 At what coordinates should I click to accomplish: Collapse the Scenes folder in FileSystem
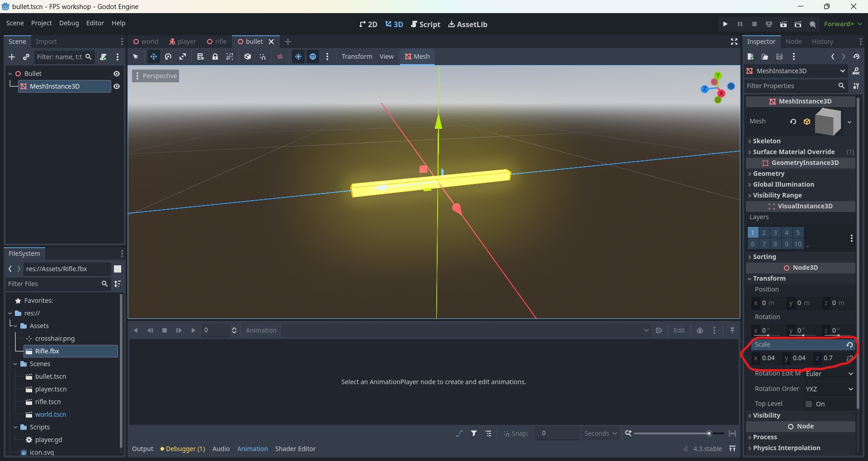click(16, 364)
